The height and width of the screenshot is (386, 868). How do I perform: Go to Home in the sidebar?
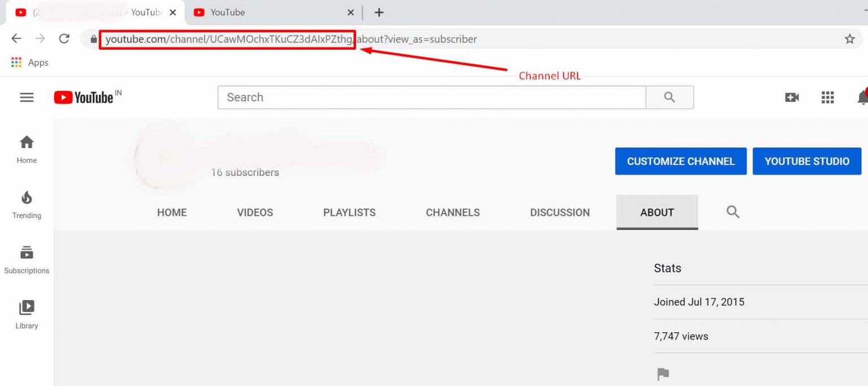(27, 149)
